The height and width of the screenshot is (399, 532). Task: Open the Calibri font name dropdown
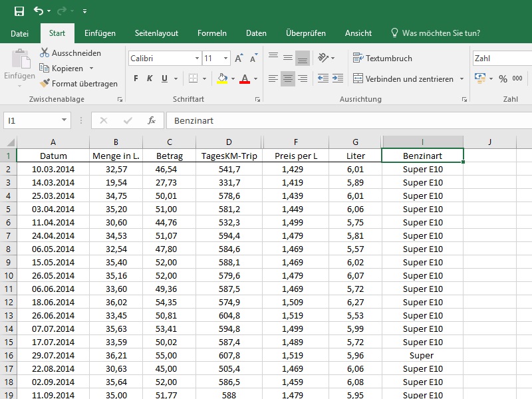click(x=197, y=59)
